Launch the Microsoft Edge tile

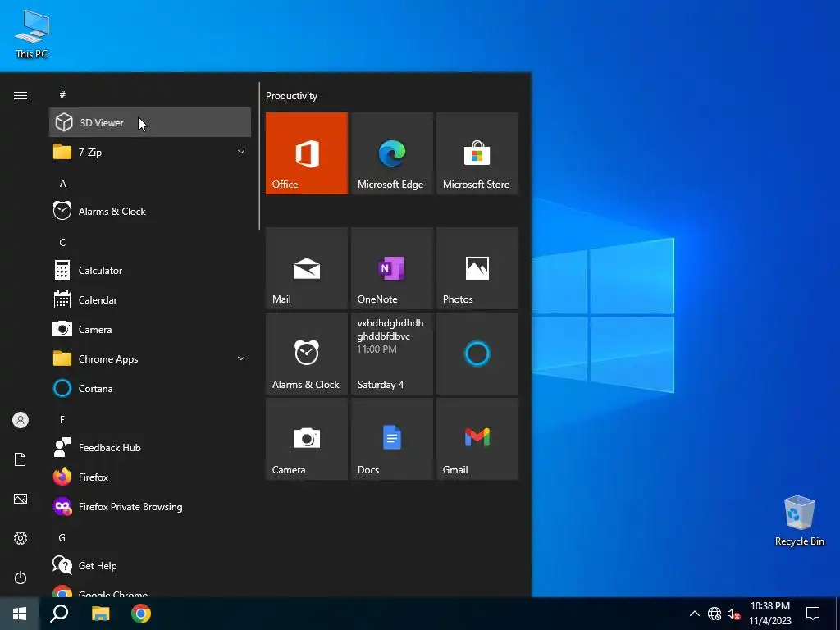click(x=391, y=153)
